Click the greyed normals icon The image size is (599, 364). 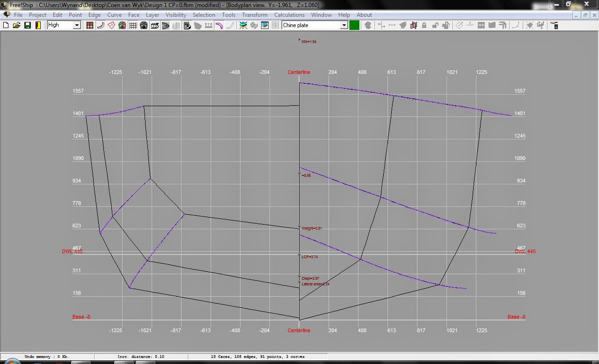coord(208,25)
